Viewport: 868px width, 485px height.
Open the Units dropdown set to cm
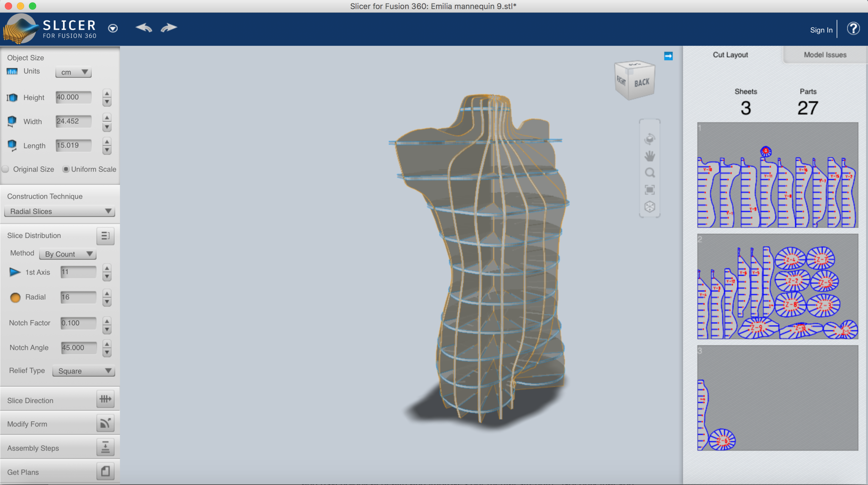[x=74, y=72]
